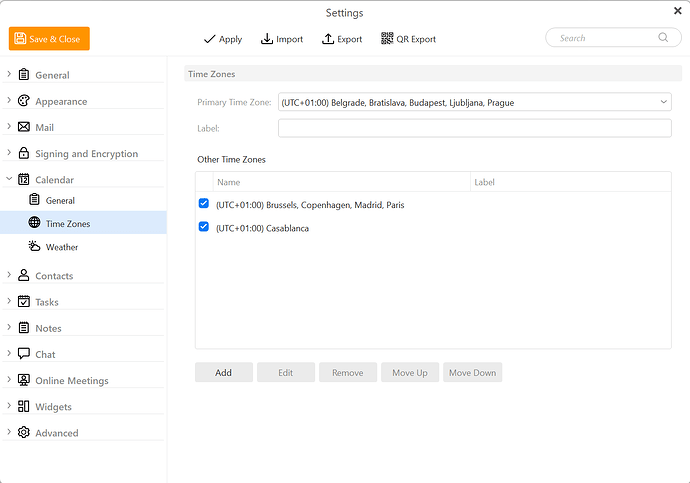Click the Signing and Encryption lock icon
The height and width of the screenshot is (483, 690).
pos(24,154)
